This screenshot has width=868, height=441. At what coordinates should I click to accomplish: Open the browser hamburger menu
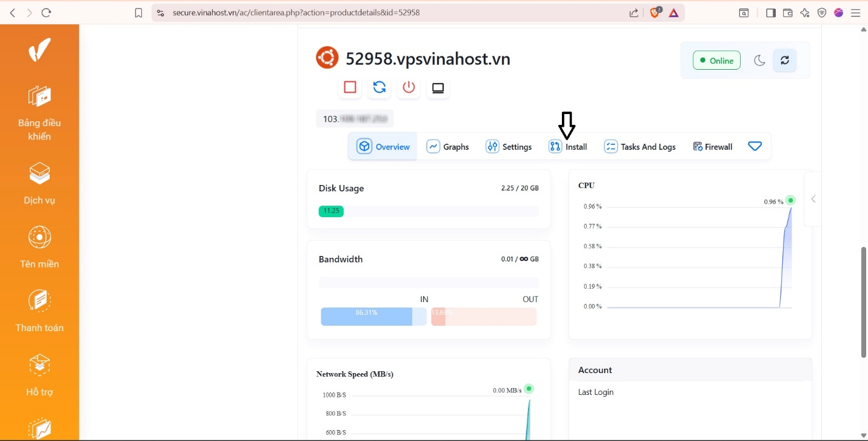[x=855, y=13]
